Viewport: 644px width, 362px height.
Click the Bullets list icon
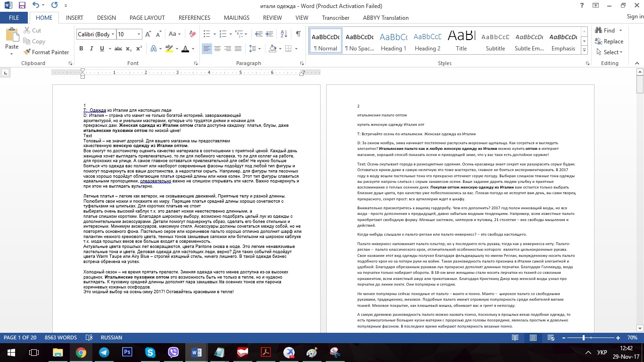206,34
